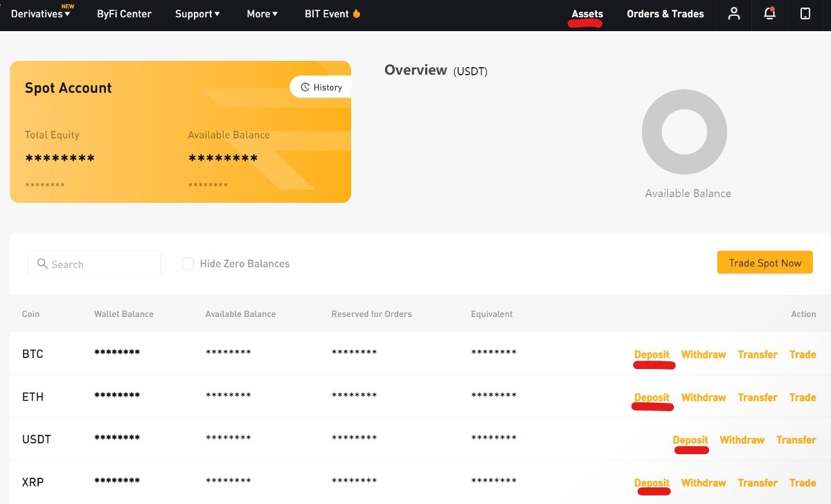Click the USDT coin name
This screenshot has width=831, height=504.
click(x=37, y=439)
